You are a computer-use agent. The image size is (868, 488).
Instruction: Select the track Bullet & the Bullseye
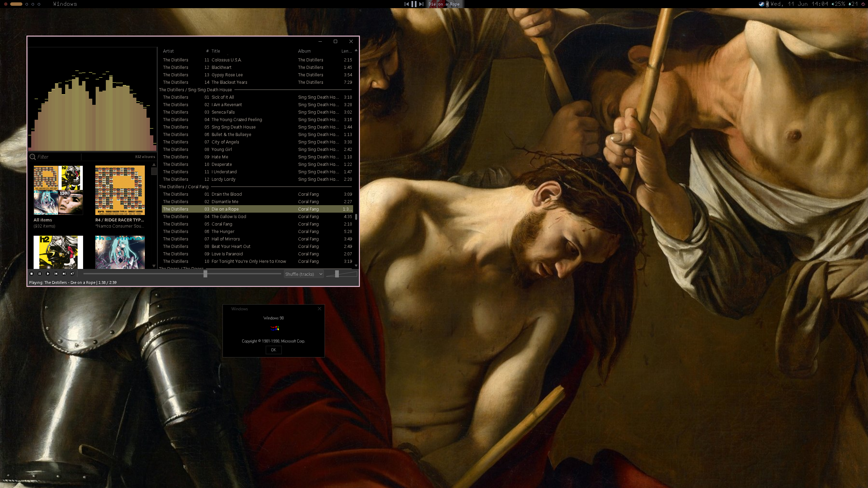tap(257, 135)
